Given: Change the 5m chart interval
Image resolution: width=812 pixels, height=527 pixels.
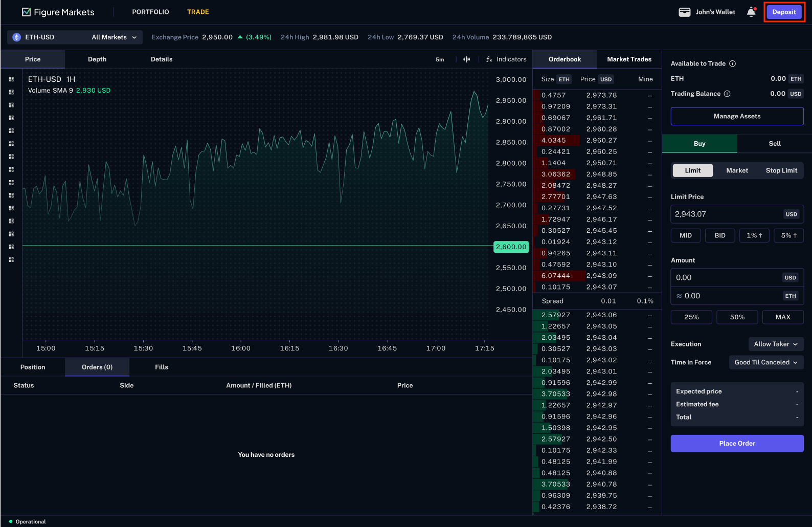Looking at the screenshot, I should tap(440, 59).
